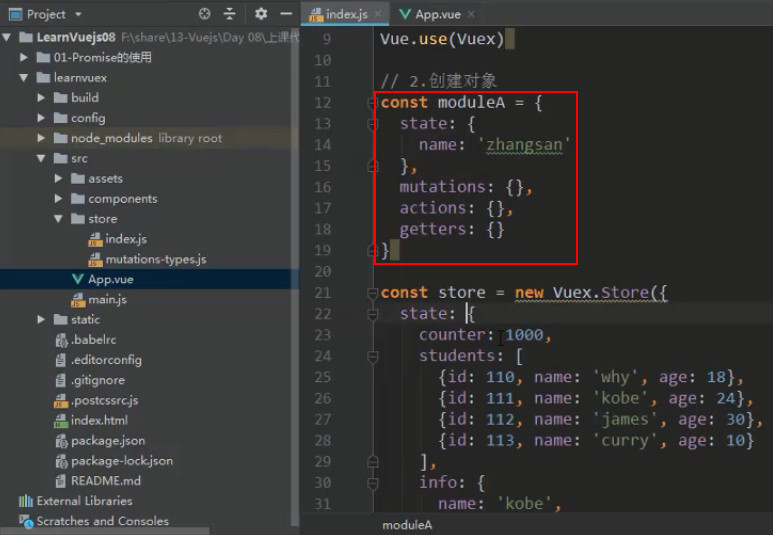Click the locate-in-project target icon
Image resolution: width=773 pixels, height=535 pixels.
coord(205,14)
